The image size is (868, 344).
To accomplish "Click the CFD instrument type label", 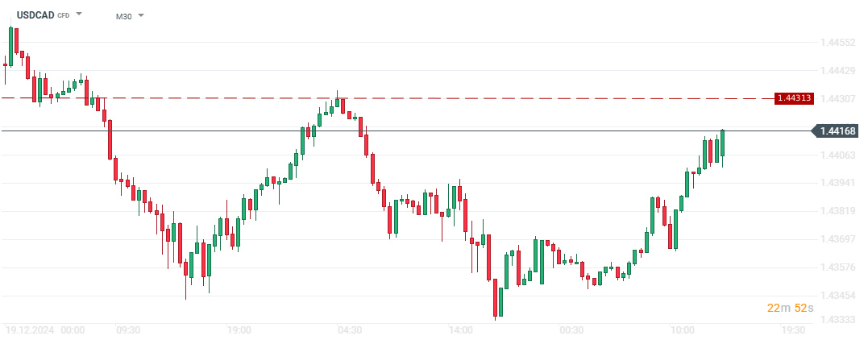I will (64, 15).
